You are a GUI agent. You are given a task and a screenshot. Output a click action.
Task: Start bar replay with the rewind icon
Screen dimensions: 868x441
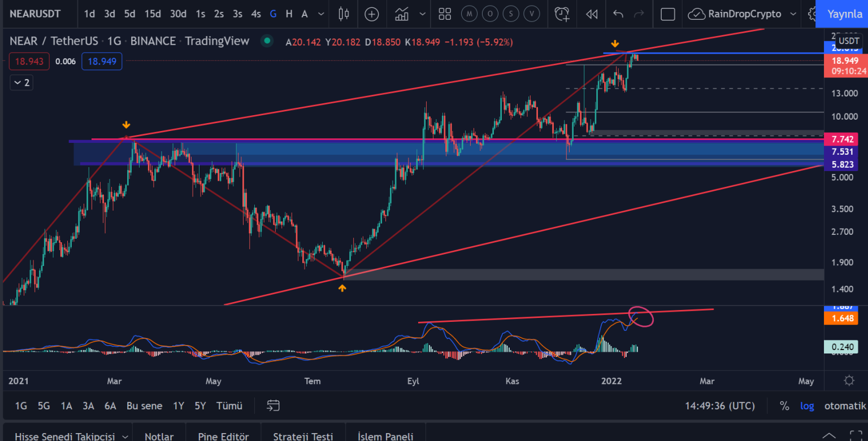point(592,14)
